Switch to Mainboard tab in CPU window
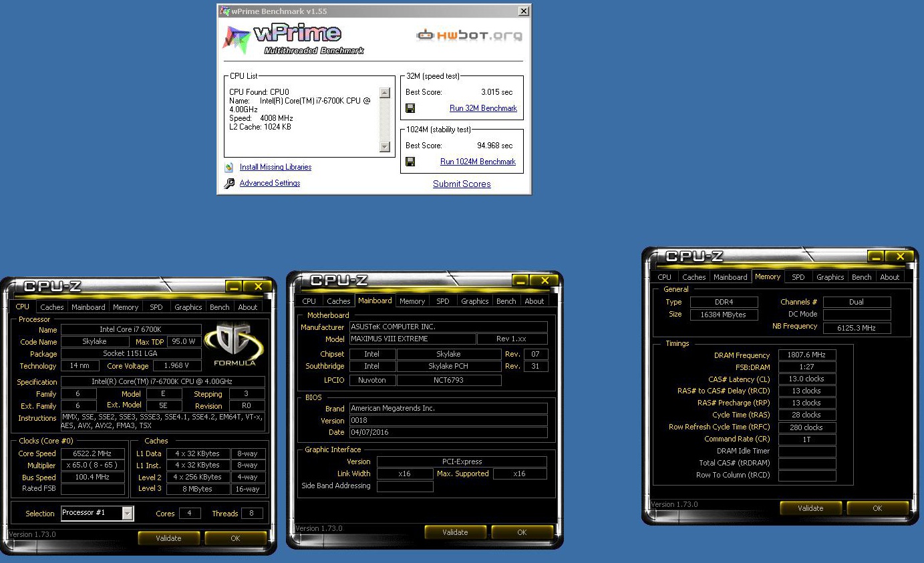Image resolution: width=924 pixels, height=563 pixels. pyautogui.click(x=88, y=307)
